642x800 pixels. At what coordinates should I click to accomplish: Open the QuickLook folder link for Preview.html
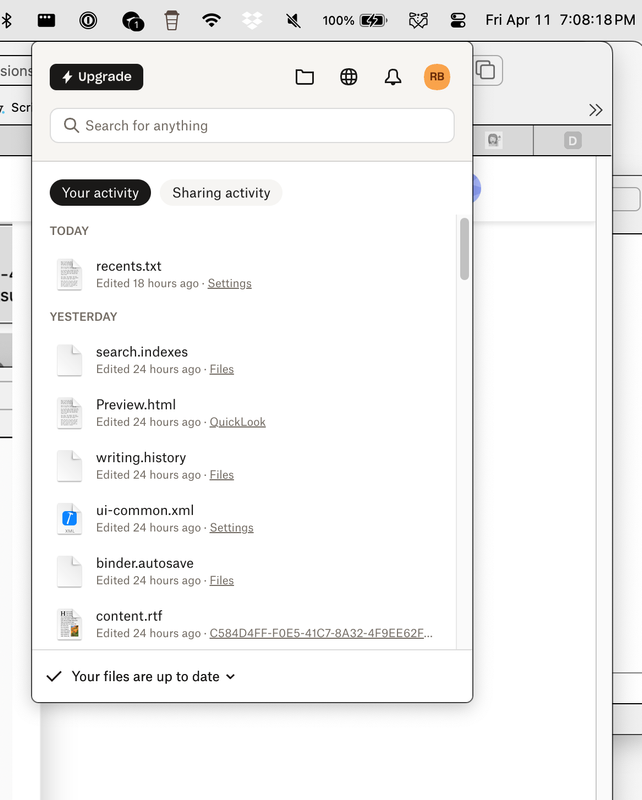(237, 422)
